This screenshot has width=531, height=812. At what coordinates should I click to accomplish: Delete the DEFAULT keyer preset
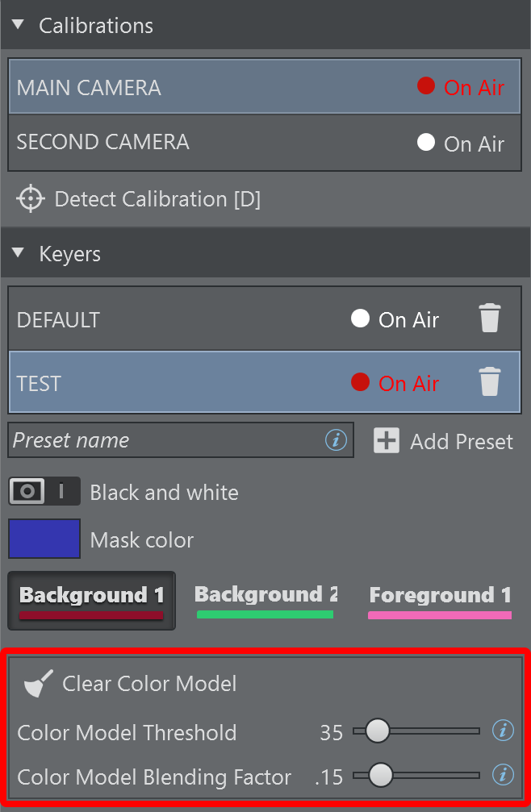point(490,319)
